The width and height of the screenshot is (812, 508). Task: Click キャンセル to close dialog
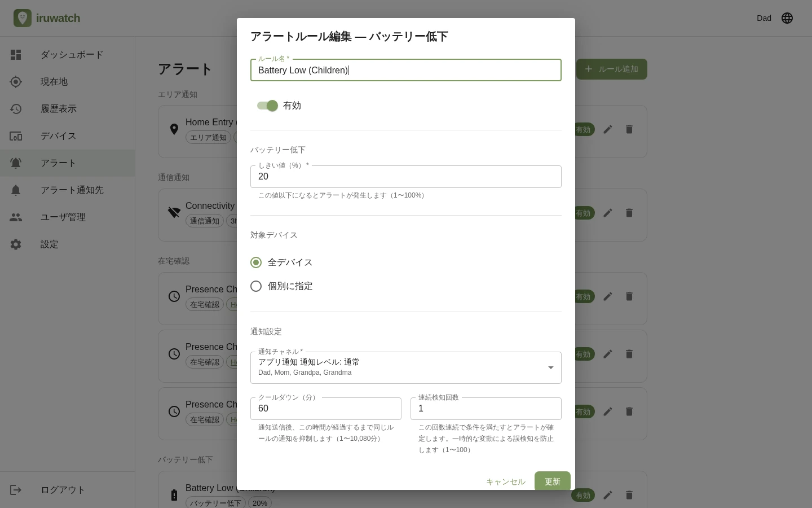[506, 481]
